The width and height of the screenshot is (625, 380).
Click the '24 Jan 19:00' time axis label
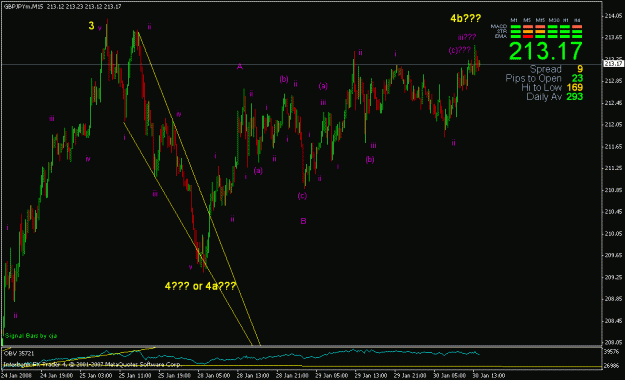tap(57, 376)
